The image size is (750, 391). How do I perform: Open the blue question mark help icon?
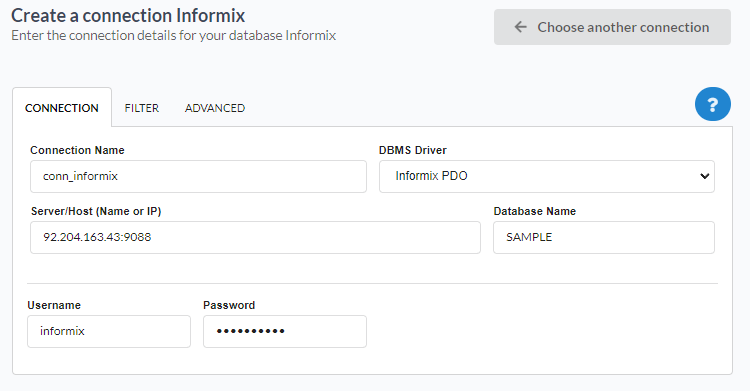pyautogui.click(x=712, y=104)
